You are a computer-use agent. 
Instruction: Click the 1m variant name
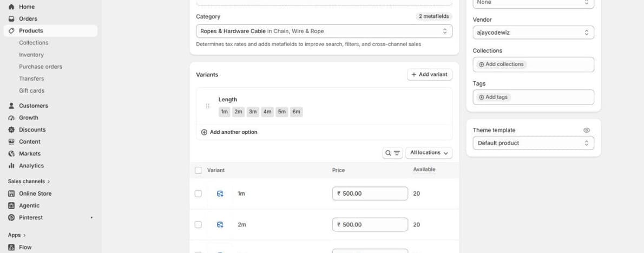[241, 193]
